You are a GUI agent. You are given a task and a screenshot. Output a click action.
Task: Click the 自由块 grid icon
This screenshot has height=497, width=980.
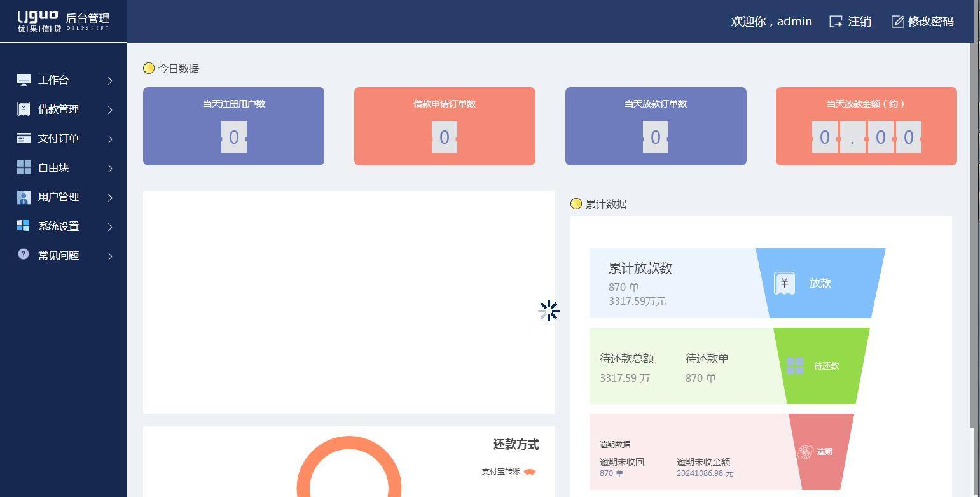pyautogui.click(x=24, y=167)
